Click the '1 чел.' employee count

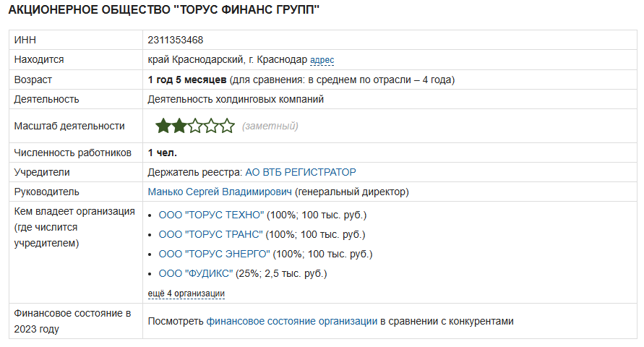tap(162, 153)
